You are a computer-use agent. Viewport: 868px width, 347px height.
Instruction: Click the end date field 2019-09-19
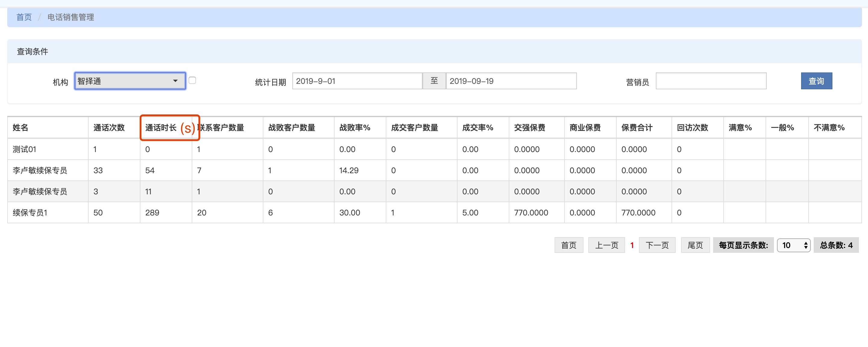coord(511,81)
